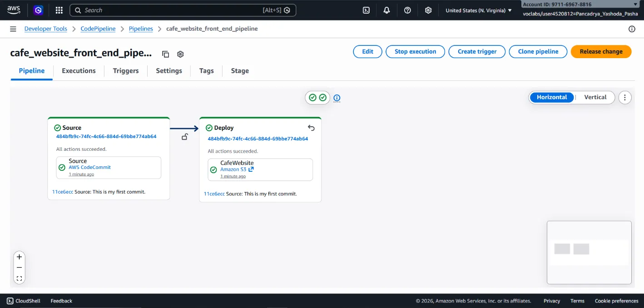Zoom in the pipeline canvas
The width and height of the screenshot is (644, 308).
click(x=19, y=257)
